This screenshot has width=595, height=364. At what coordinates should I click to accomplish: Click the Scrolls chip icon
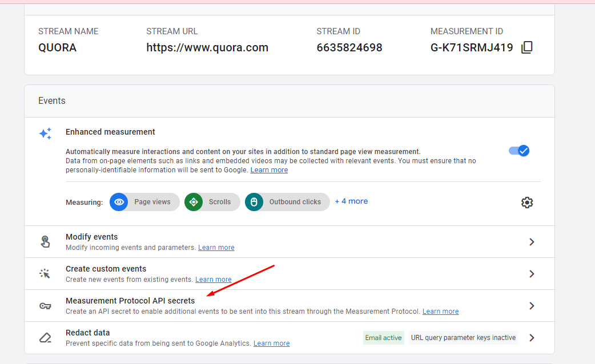click(194, 202)
